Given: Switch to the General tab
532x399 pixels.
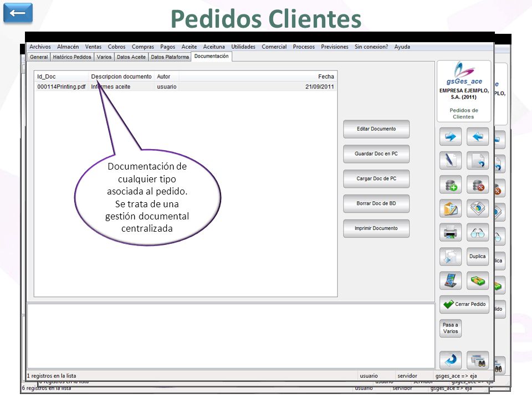Looking at the screenshot, I should pos(39,57).
